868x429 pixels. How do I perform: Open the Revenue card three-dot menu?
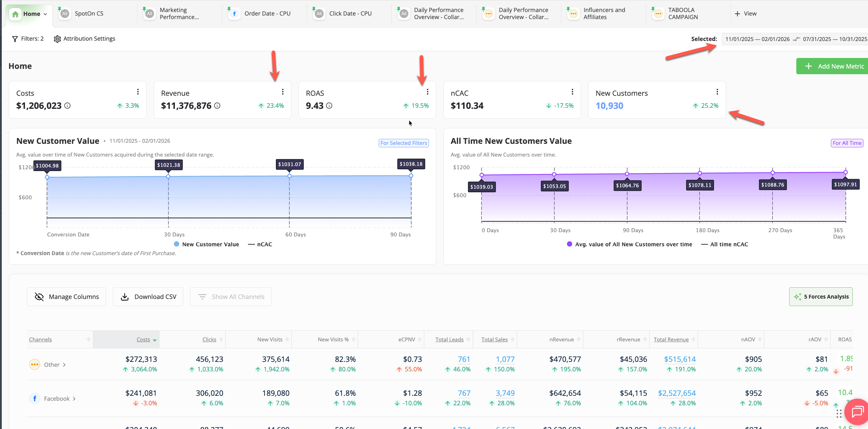[283, 92]
